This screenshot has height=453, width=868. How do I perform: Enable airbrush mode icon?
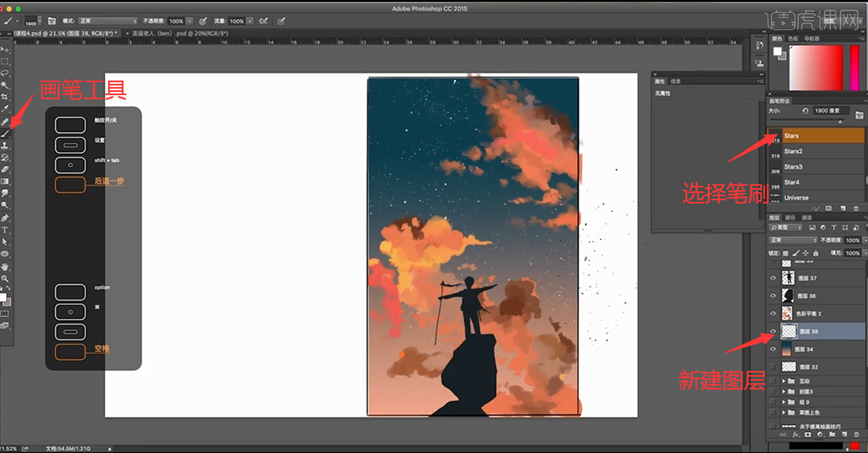(x=264, y=21)
